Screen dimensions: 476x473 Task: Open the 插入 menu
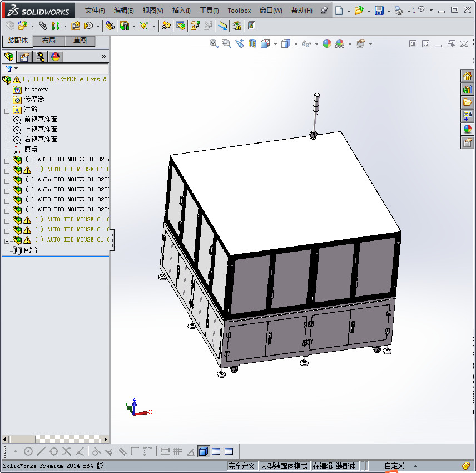click(180, 10)
